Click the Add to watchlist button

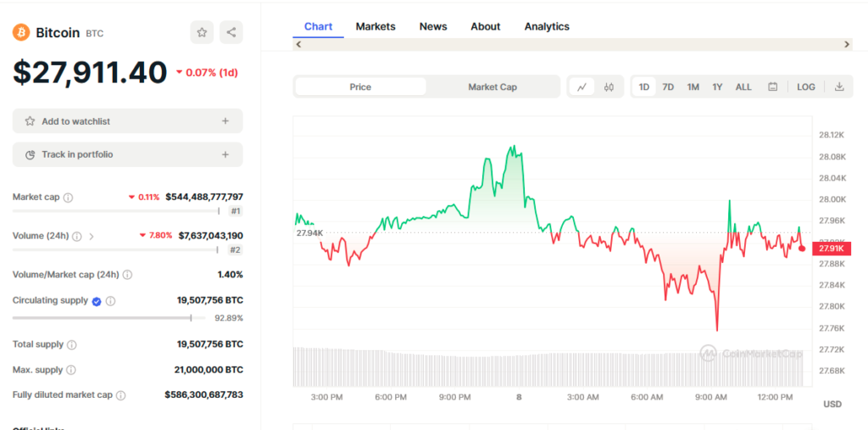pos(128,121)
